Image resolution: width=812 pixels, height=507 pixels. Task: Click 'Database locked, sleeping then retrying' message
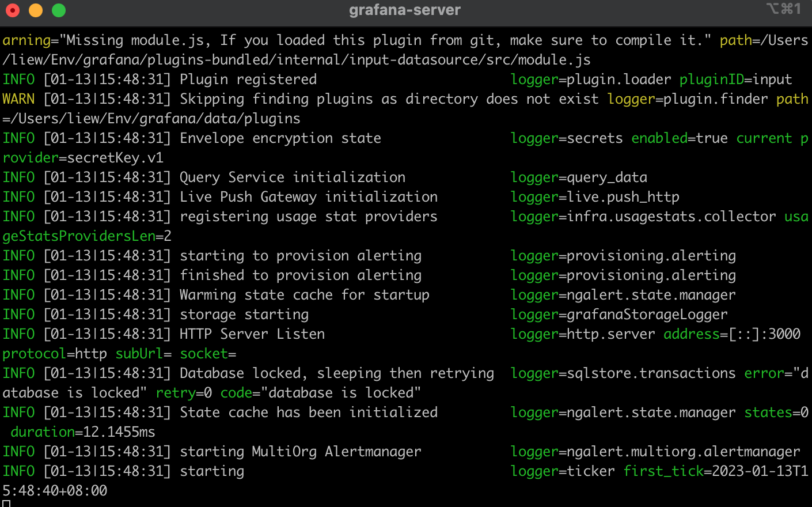pyautogui.click(x=337, y=373)
